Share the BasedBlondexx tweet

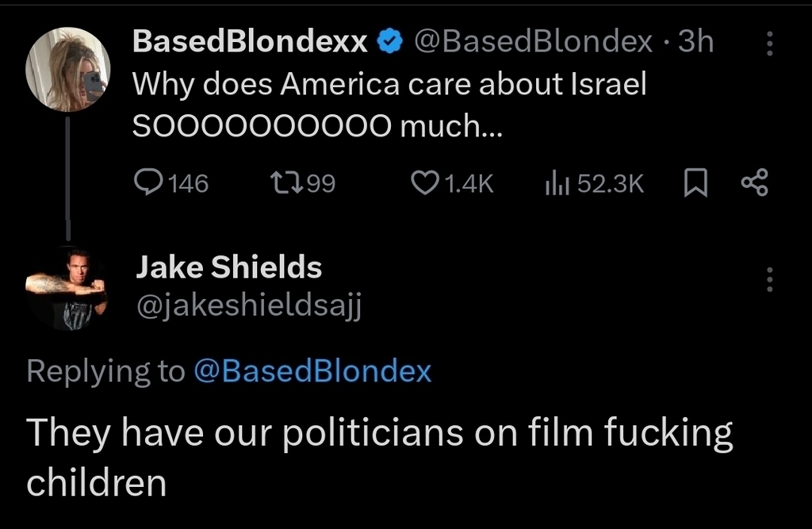[x=754, y=184]
